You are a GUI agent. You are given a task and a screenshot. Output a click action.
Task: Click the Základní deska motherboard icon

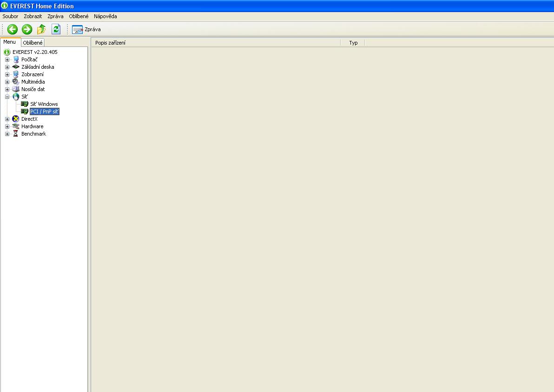pyautogui.click(x=16, y=67)
